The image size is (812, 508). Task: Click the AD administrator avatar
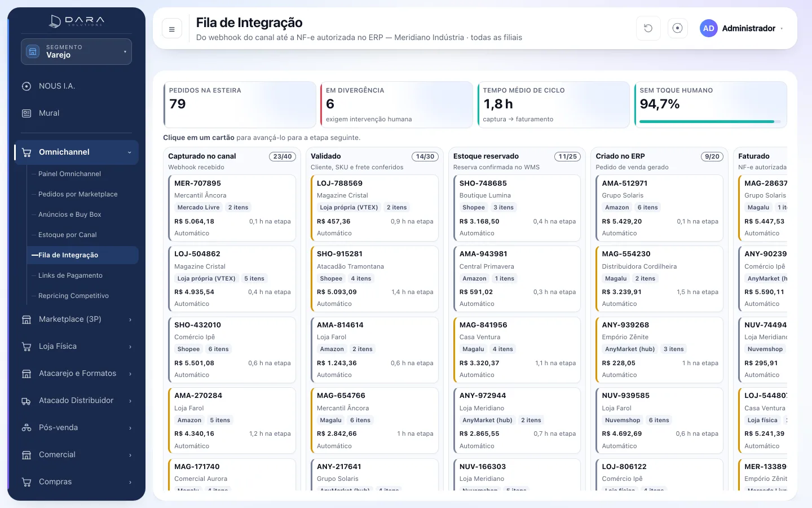point(709,28)
